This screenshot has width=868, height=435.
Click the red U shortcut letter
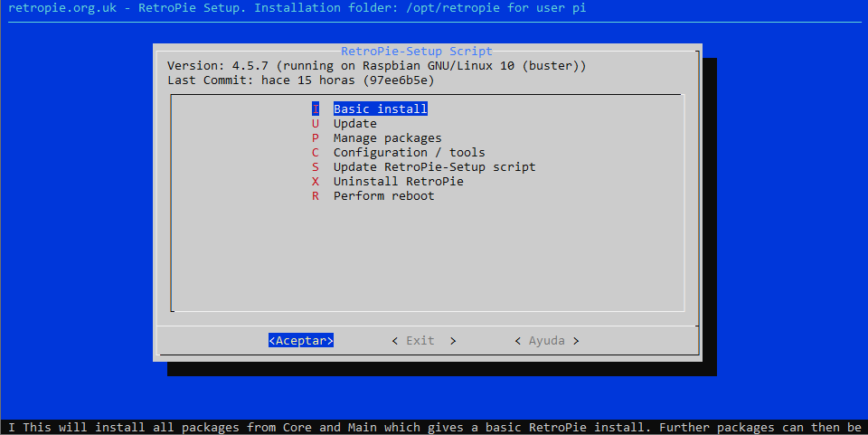tap(316, 123)
